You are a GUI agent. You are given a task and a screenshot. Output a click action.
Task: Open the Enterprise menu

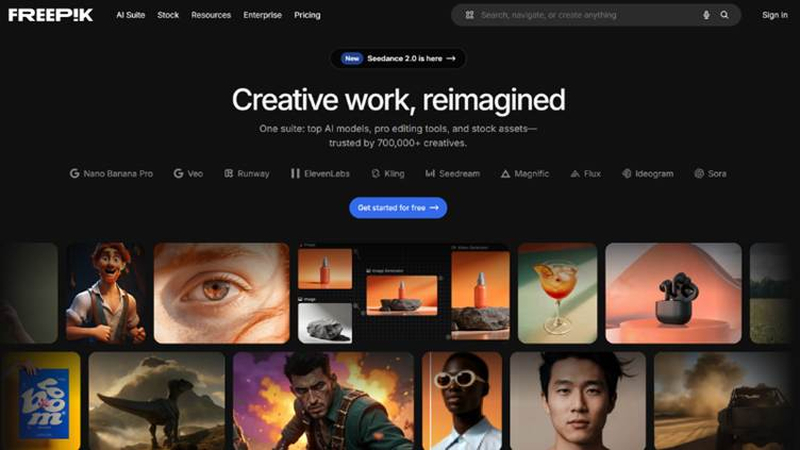coord(262,15)
